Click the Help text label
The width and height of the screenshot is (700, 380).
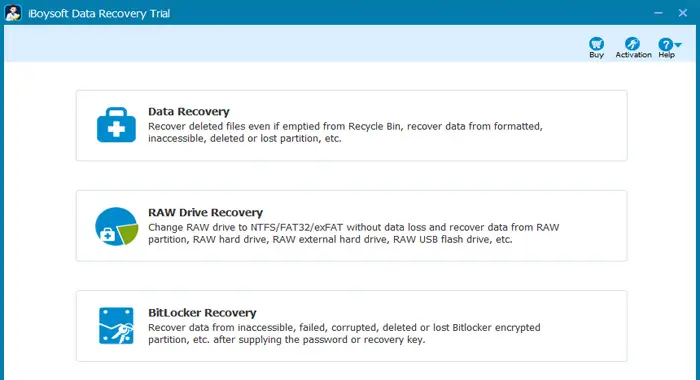(667, 55)
